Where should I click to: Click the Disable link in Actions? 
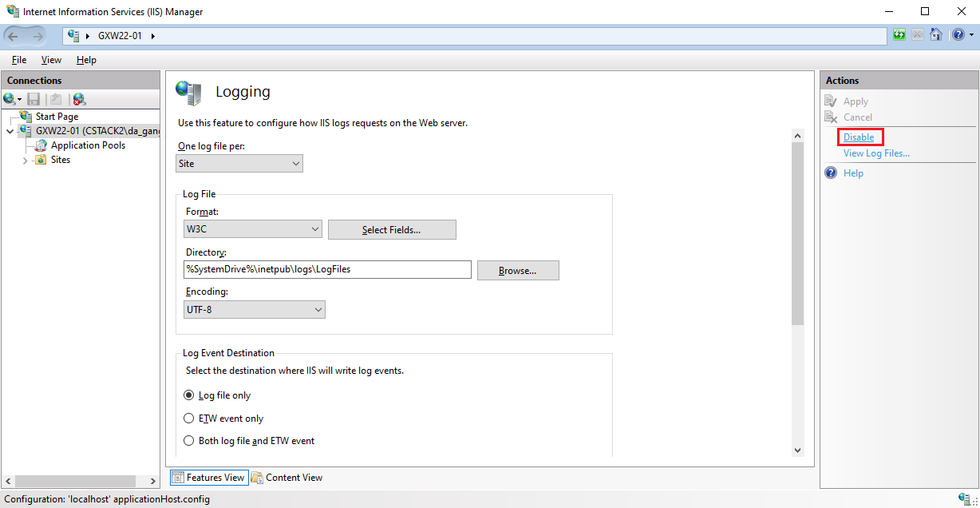point(859,137)
